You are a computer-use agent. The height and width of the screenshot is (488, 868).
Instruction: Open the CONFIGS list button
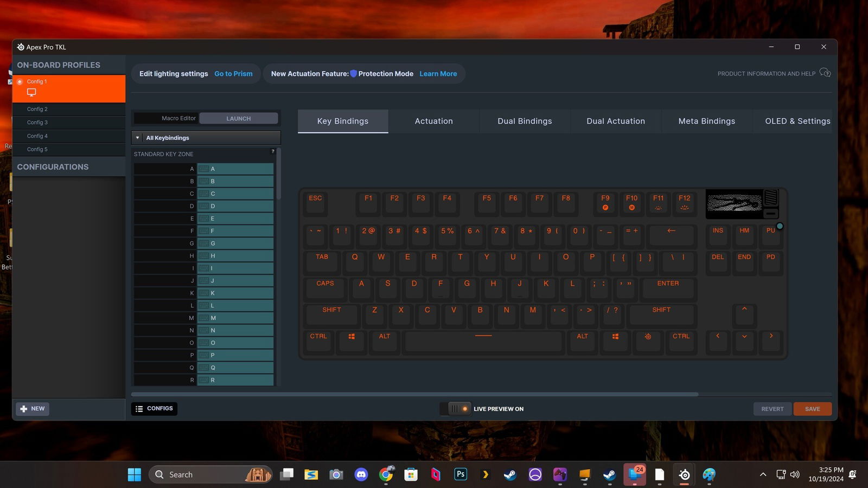pos(155,408)
